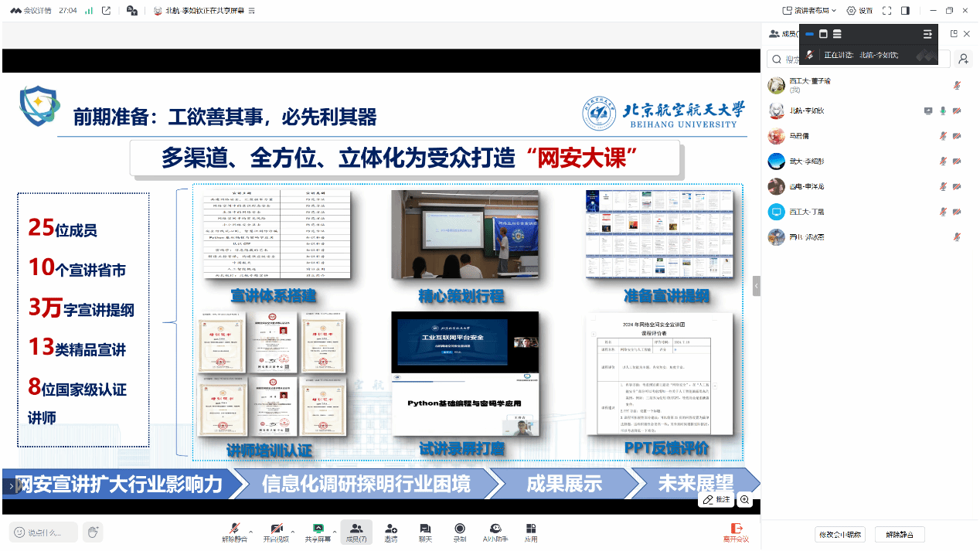980x551 pixels.
Task: Open the 应用 apps icon
Action: point(531,531)
